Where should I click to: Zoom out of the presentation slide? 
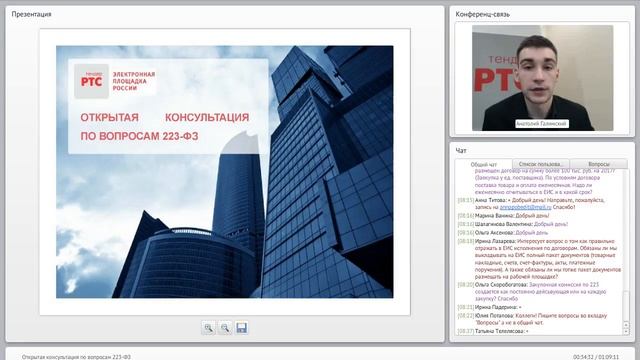pyautogui.click(x=225, y=328)
